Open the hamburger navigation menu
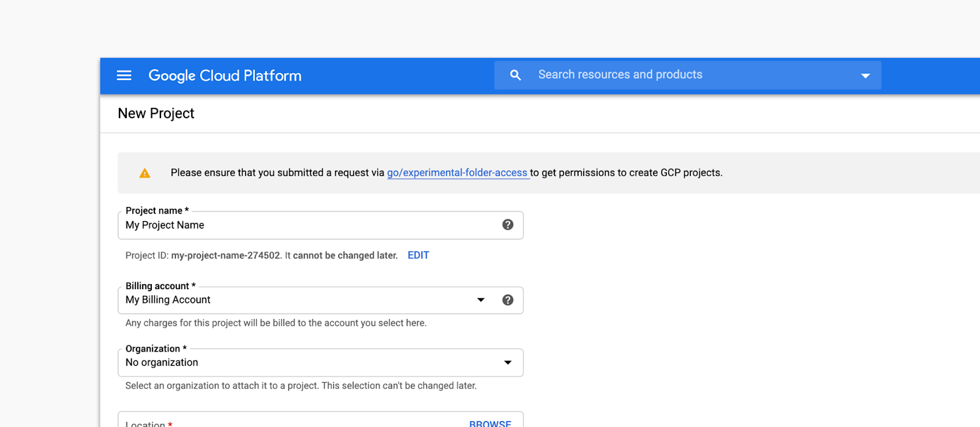The image size is (980, 427). tap(124, 75)
